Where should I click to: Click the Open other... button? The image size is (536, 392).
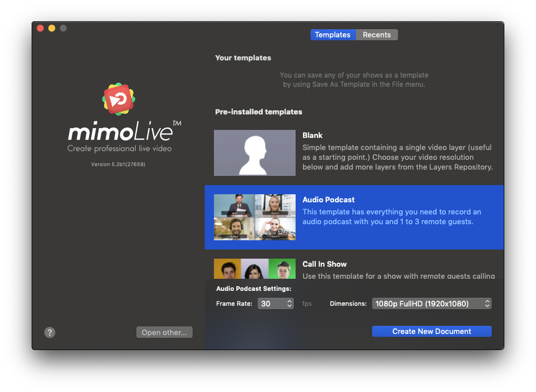164,332
